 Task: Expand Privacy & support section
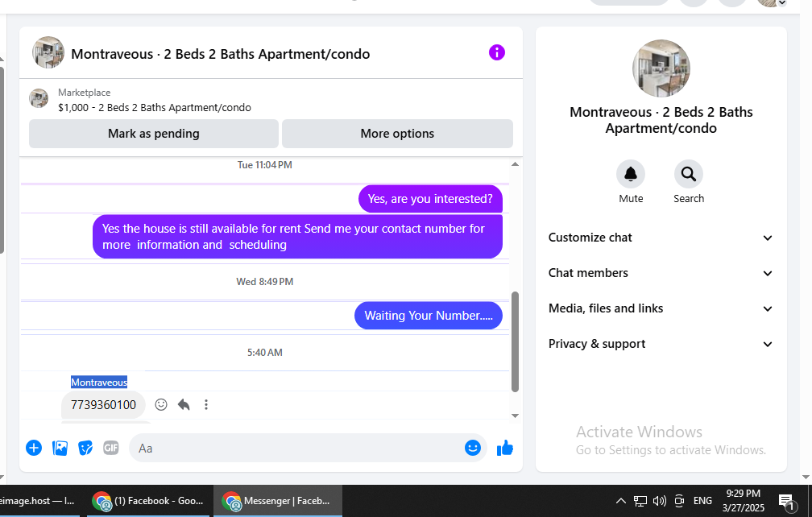point(661,344)
